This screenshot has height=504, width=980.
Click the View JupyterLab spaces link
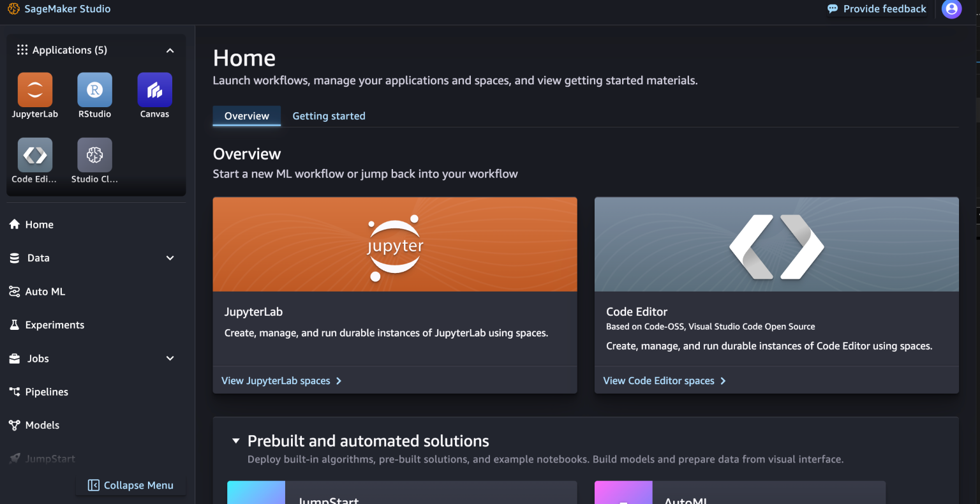click(276, 380)
